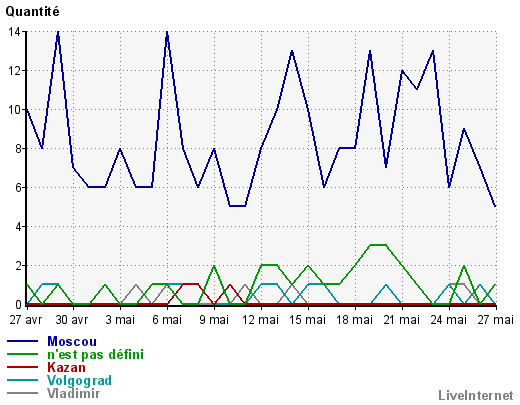This screenshot has height=405, width=520.
Task: Click the 15 mai axis date label
Action: (x=307, y=320)
